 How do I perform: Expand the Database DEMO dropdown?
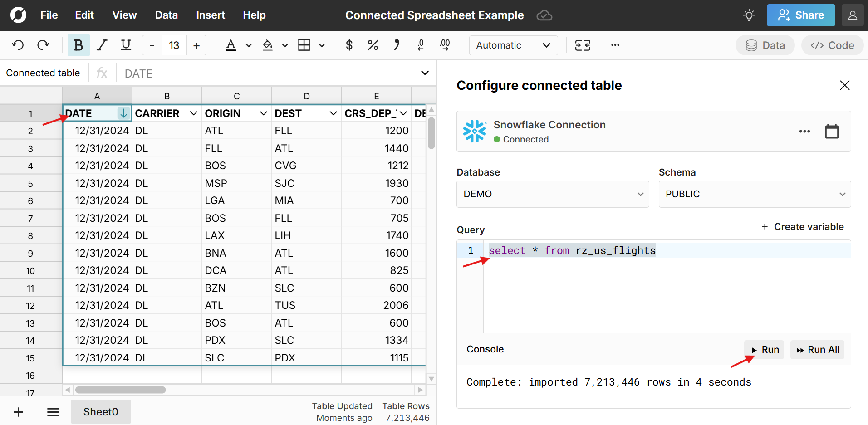coord(552,194)
